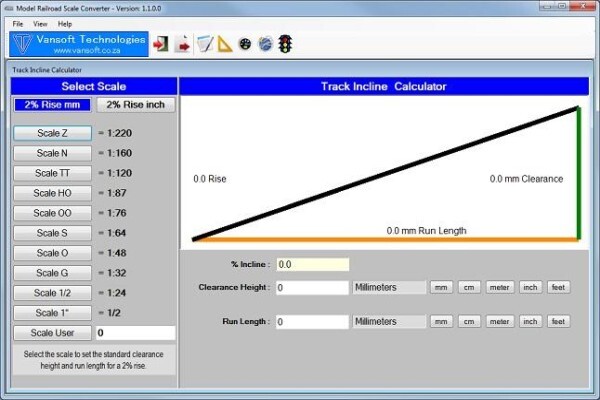Set Clearance Height unit to mm

pos(441,287)
